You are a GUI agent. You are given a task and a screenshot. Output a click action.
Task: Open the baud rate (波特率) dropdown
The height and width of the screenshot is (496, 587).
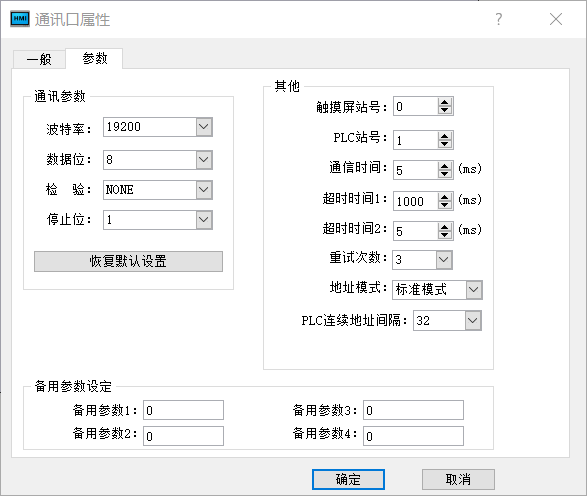coord(204,127)
